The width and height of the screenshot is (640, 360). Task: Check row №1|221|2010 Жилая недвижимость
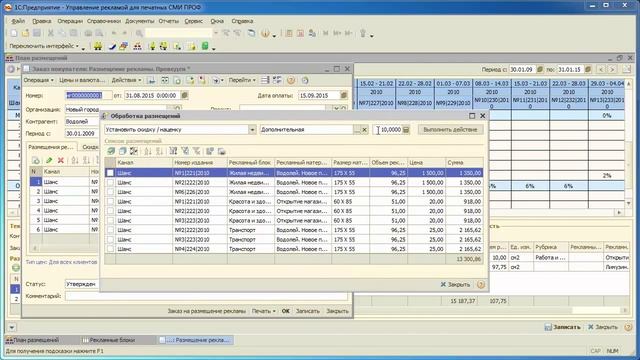[110, 173]
